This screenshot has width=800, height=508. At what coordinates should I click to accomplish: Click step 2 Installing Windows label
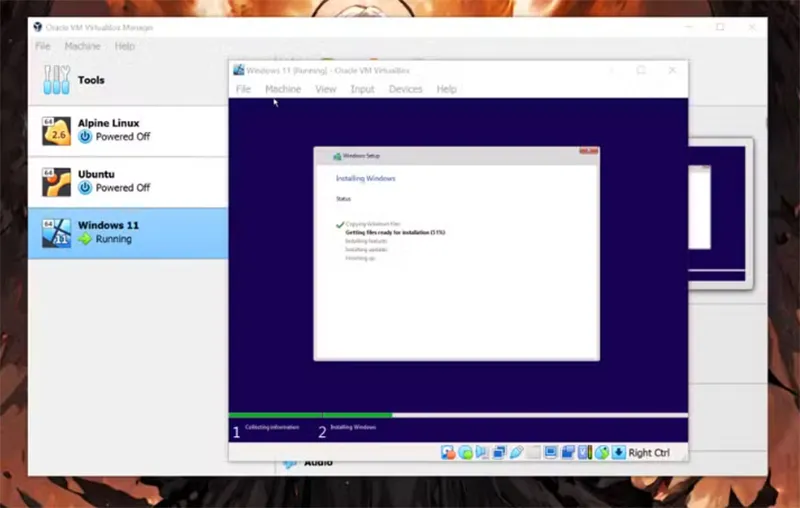point(353,427)
